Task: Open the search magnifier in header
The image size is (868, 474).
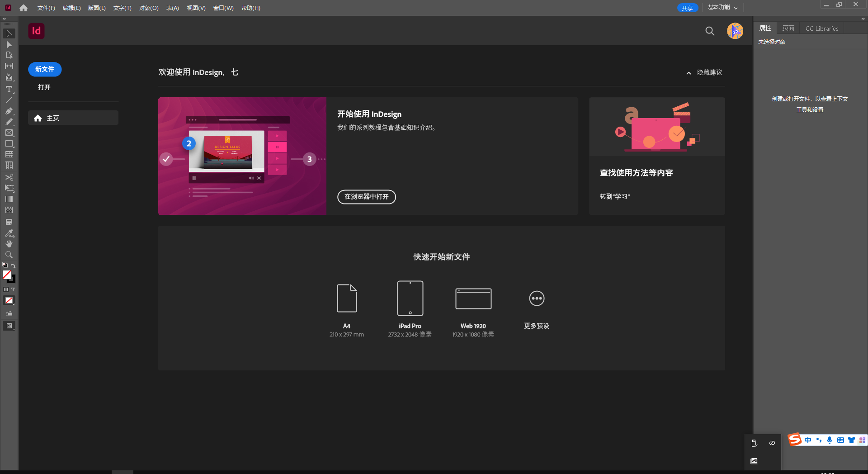Action: tap(710, 31)
